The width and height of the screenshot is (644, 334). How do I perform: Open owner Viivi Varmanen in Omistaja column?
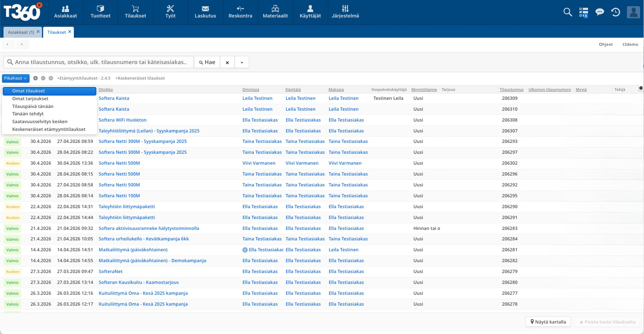click(259, 163)
